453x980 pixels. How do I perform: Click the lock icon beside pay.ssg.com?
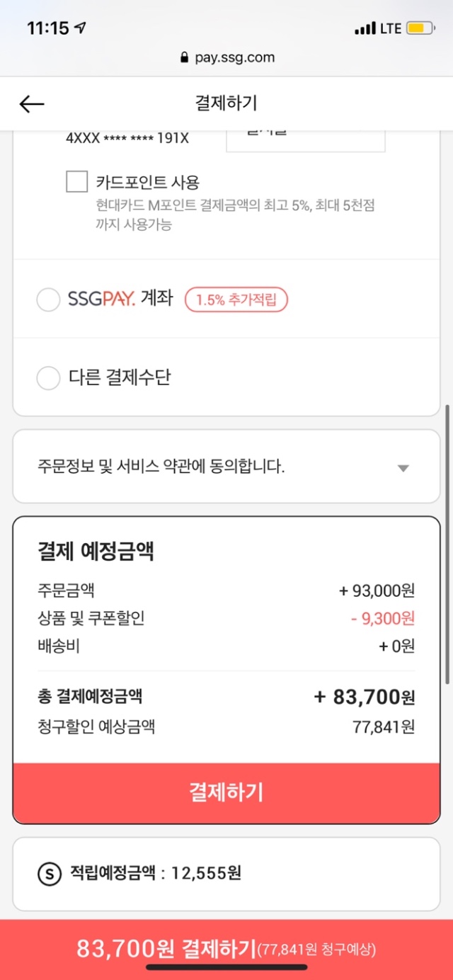pyautogui.click(x=185, y=58)
